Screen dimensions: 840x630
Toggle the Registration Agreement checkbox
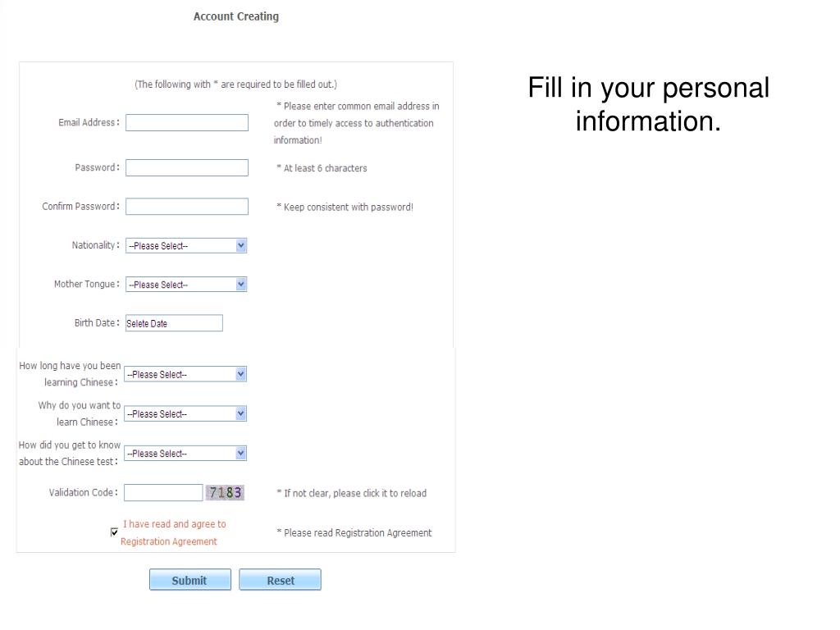(x=114, y=532)
